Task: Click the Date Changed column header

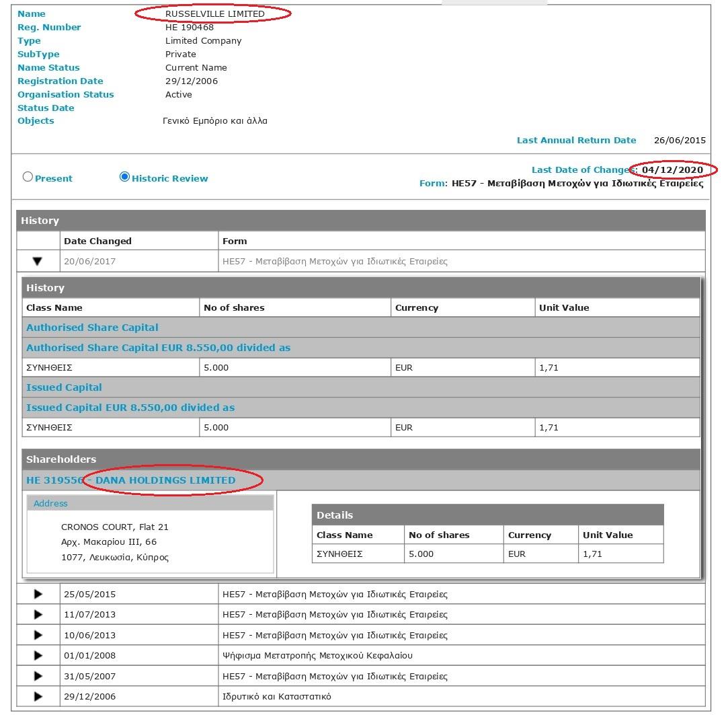Action: 97,241
